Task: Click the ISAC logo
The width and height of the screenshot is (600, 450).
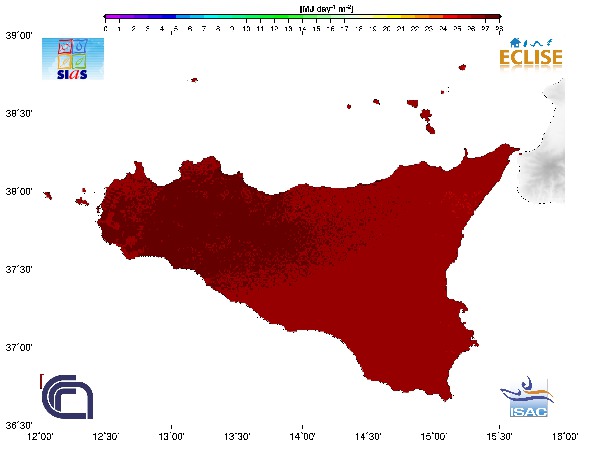Action: [x=527, y=397]
